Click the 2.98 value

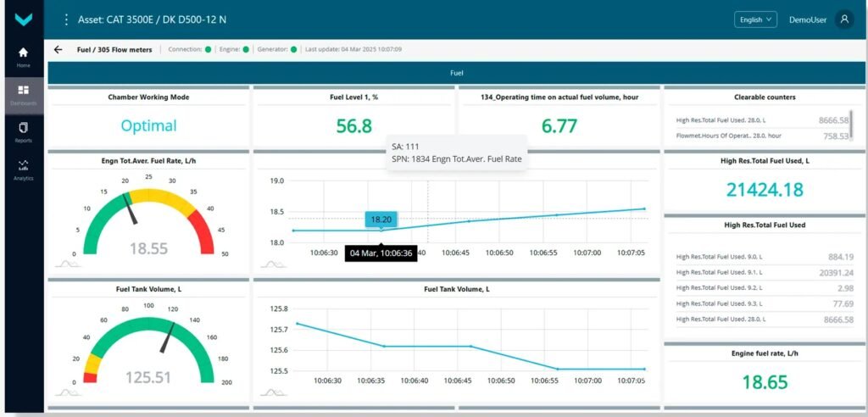(x=845, y=288)
